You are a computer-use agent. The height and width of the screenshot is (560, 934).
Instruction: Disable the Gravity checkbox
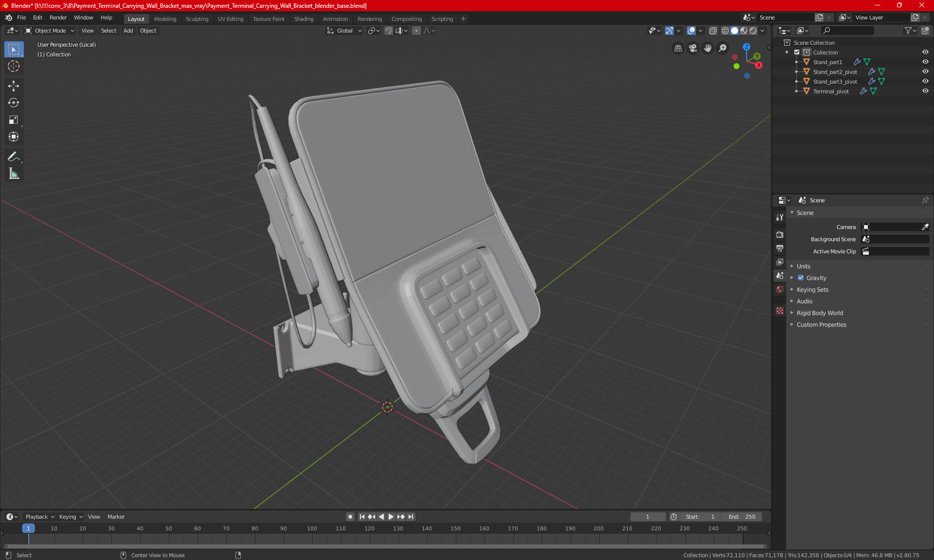[x=801, y=278]
